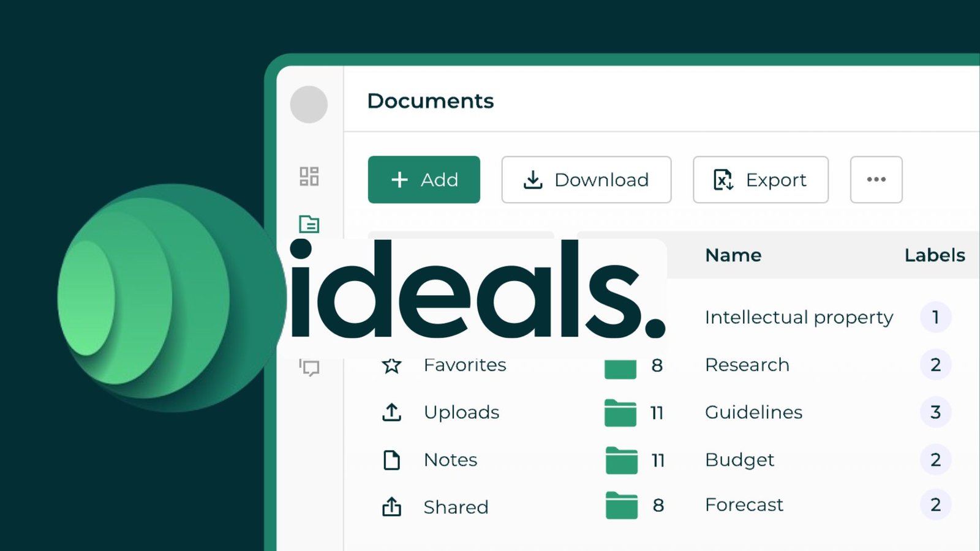The image size is (980, 551).
Task: Open the chat bubbles icon in sidebar
Action: [x=310, y=367]
